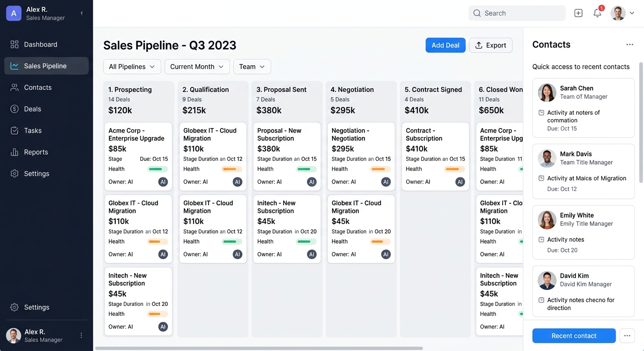
Task: Open Reports in the sidebar
Action: [x=46, y=152]
